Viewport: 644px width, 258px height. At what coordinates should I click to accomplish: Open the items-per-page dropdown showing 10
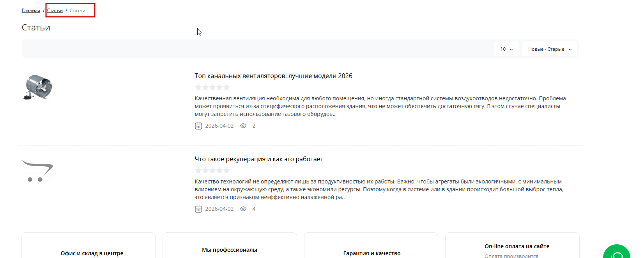pyautogui.click(x=506, y=49)
